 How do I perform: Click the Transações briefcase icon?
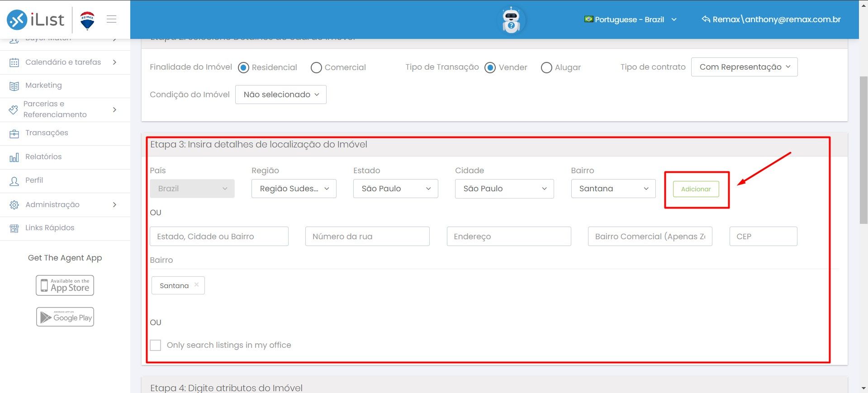coord(14,133)
